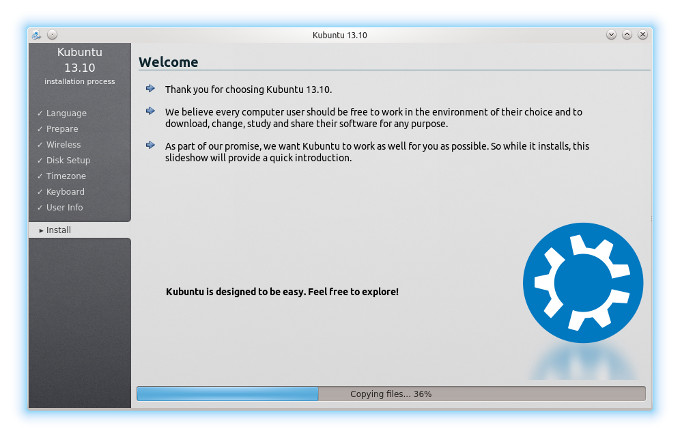Select the Prepare step in sidebar
Viewport: 680px width, 438px height.
point(58,129)
